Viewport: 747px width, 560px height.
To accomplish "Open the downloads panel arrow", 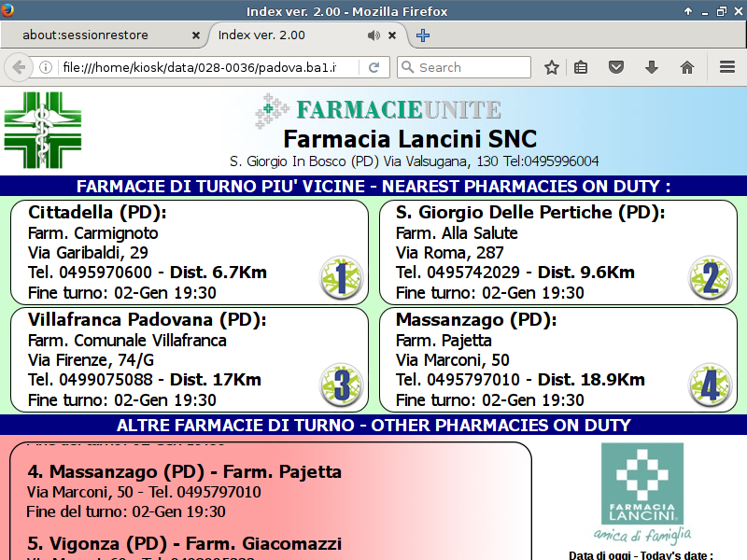I will (x=652, y=67).
